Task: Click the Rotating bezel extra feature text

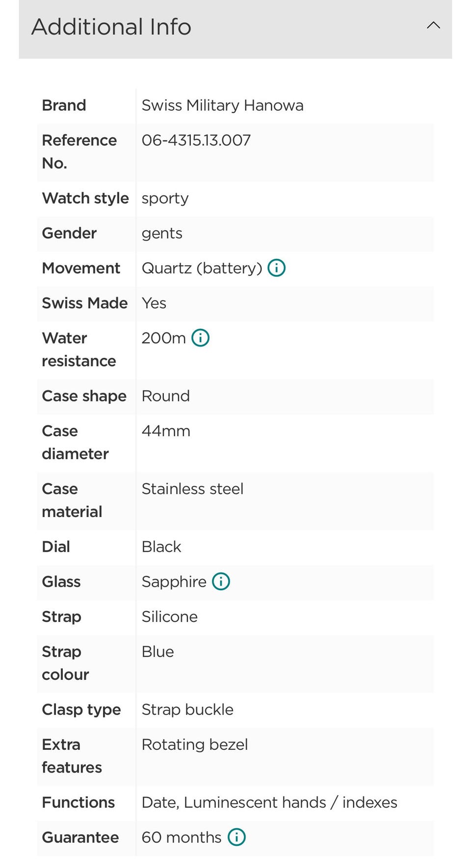Action: 194,744
